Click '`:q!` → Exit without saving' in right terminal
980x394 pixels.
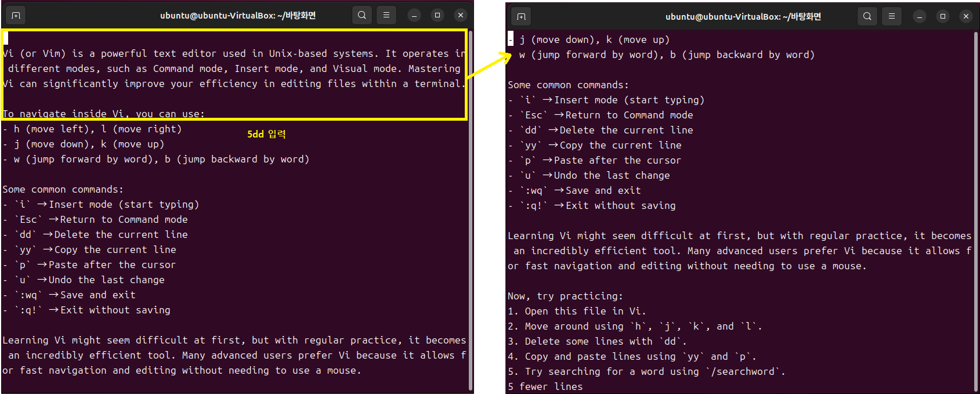coord(592,205)
